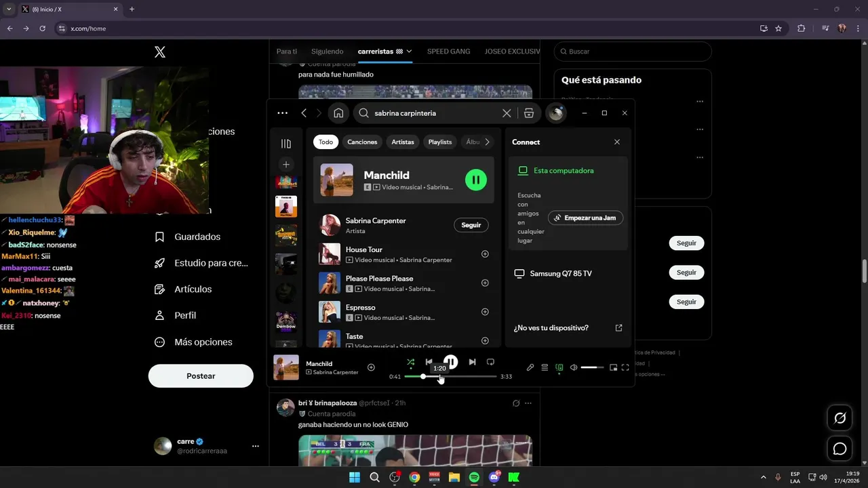The width and height of the screenshot is (868, 488).
Task: Select the Artistas filter chip
Action: pos(403,142)
